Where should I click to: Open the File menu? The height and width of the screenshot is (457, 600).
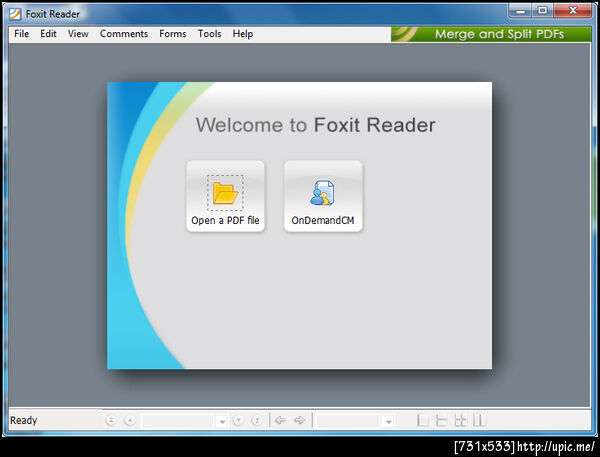[21, 34]
